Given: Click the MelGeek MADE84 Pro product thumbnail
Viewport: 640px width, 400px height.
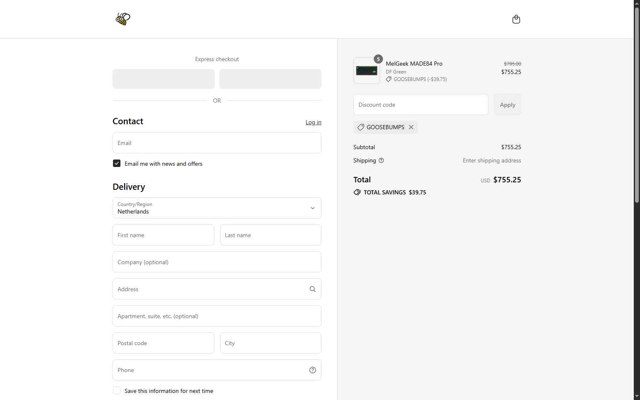Looking at the screenshot, I should click(x=366, y=71).
